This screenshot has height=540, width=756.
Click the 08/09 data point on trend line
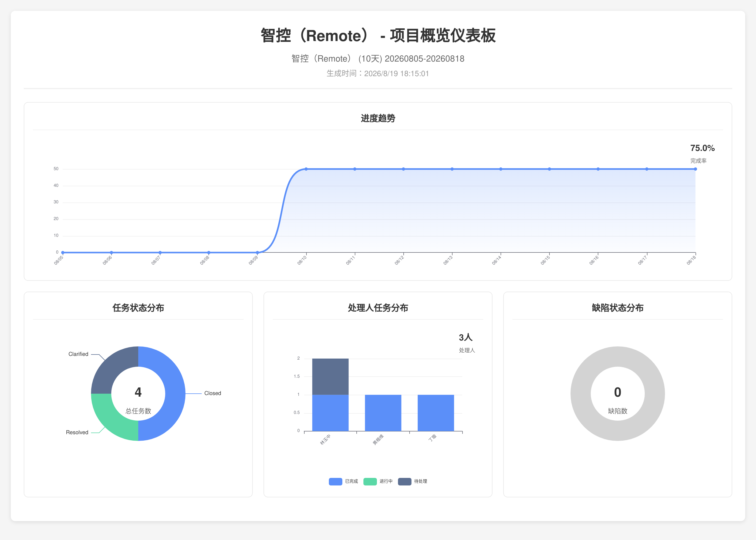[x=257, y=252]
